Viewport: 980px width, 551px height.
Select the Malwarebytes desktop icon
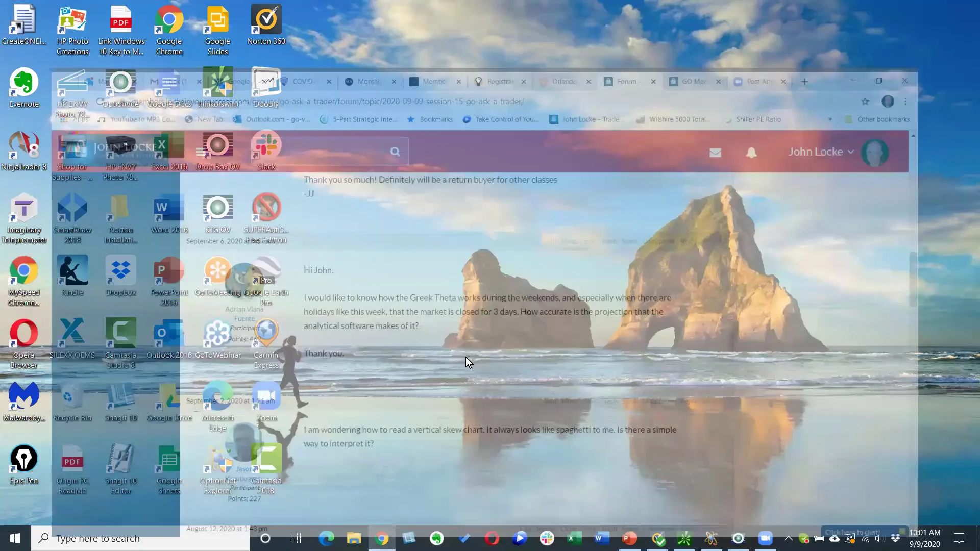pyautogui.click(x=24, y=402)
